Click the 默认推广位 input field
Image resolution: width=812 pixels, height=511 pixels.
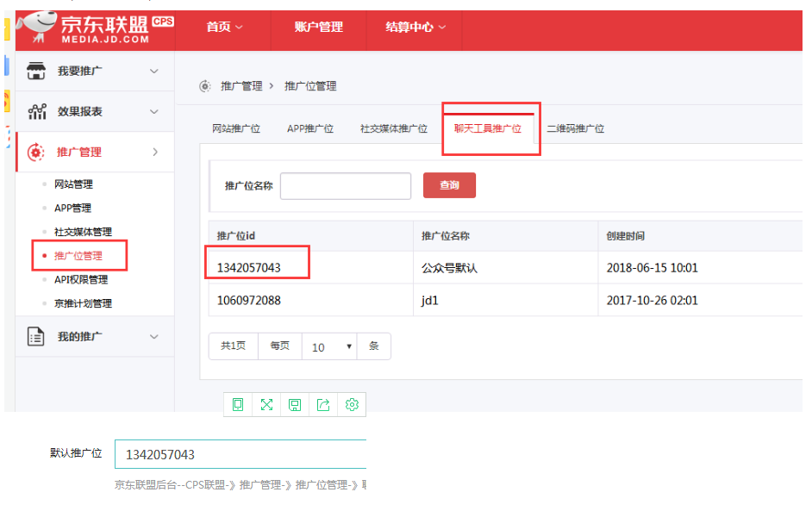click(240, 454)
